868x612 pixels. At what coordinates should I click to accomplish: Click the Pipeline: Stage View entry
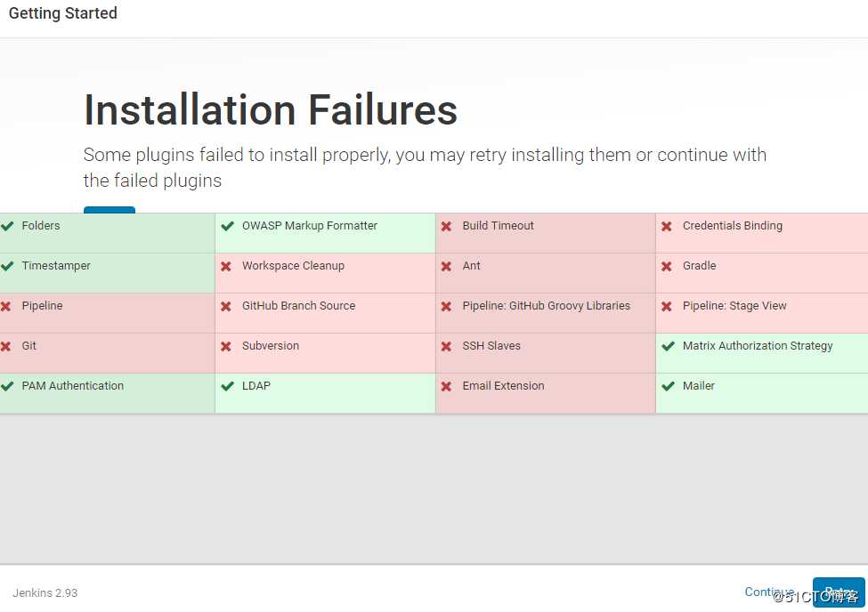(734, 306)
